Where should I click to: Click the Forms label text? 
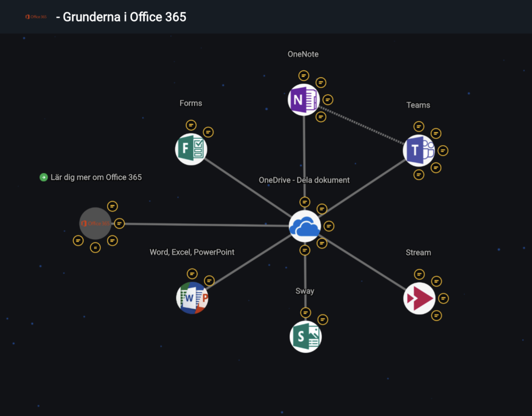[x=191, y=103]
